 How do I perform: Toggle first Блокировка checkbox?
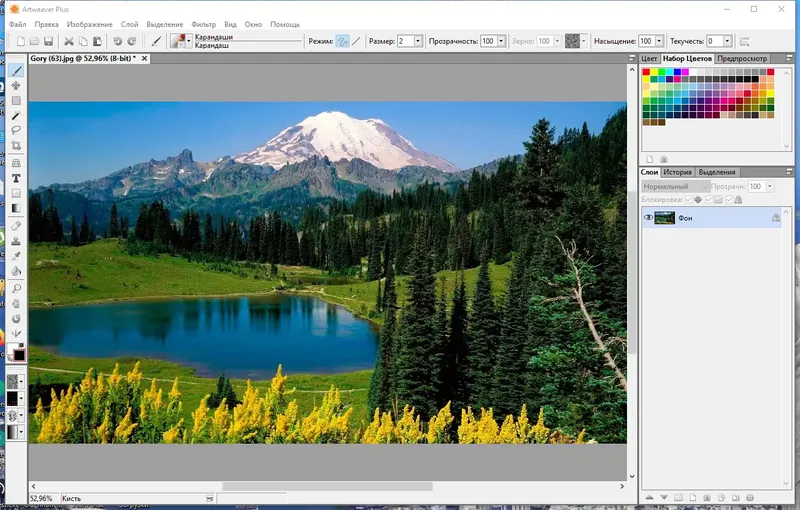pos(689,199)
